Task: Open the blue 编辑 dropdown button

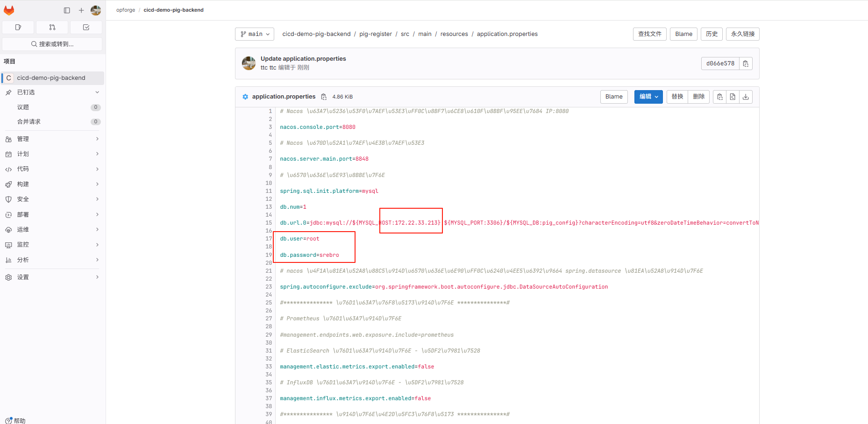Action: 648,97
